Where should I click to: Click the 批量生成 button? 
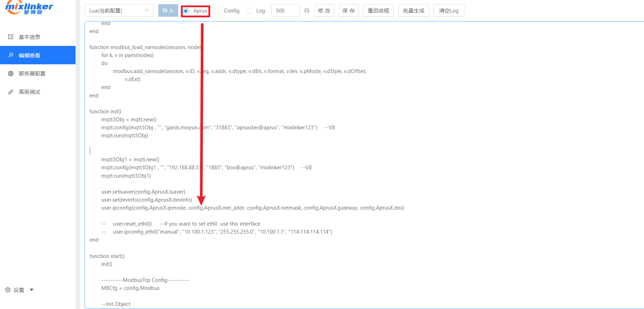[x=414, y=11]
